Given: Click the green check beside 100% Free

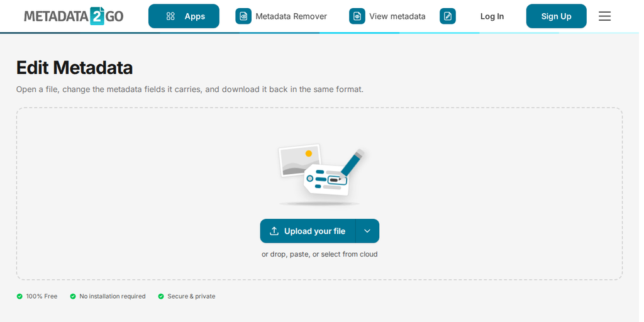Looking at the screenshot, I should (19, 297).
